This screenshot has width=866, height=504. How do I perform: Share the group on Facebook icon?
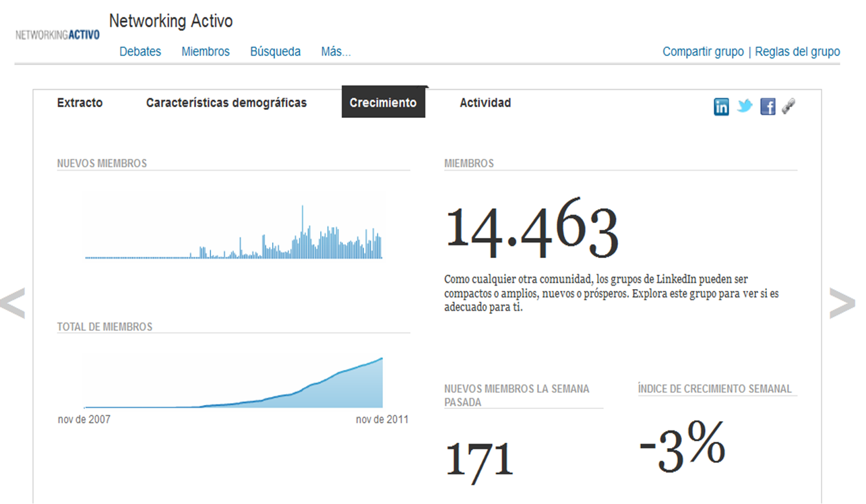point(768,106)
